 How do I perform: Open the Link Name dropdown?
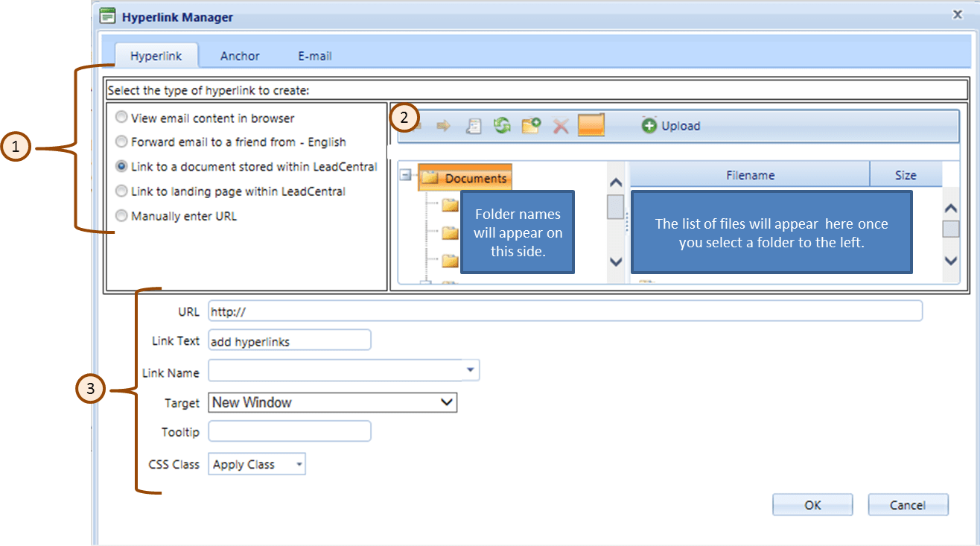click(470, 370)
